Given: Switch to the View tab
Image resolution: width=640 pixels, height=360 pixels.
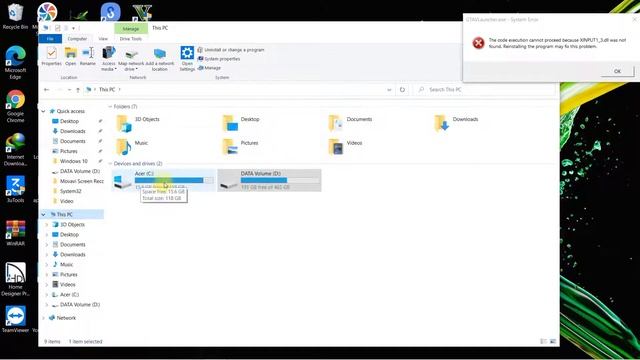Looking at the screenshot, I should coord(103,39).
